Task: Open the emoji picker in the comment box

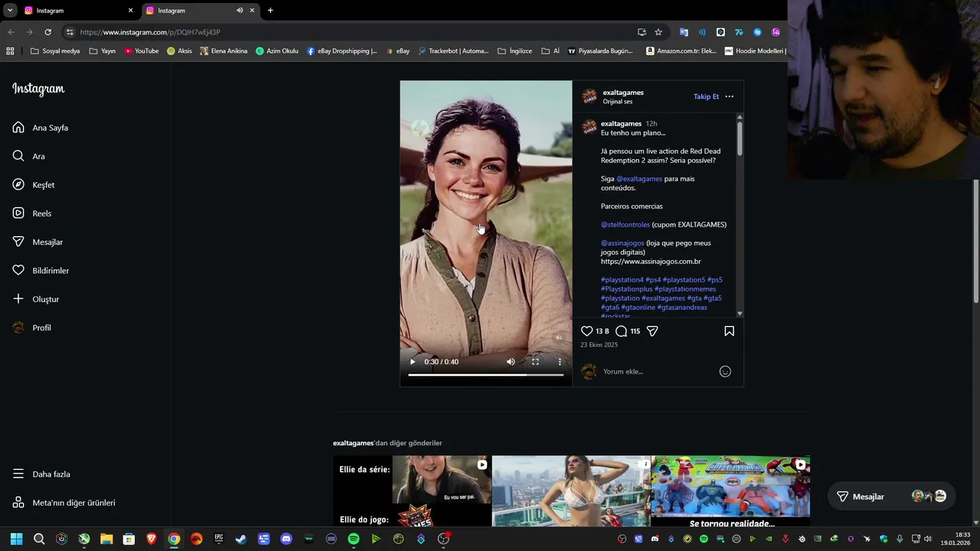Action: pyautogui.click(x=725, y=371)
